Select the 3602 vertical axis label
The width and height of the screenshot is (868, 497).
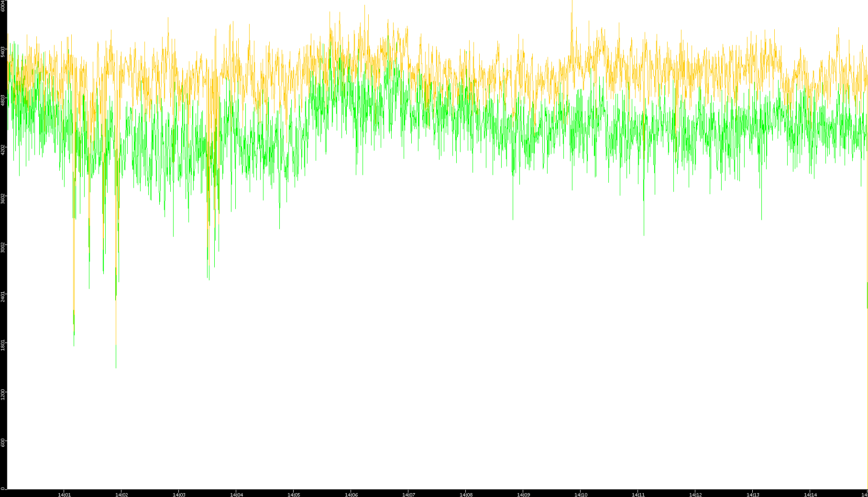tap(3, 199)
